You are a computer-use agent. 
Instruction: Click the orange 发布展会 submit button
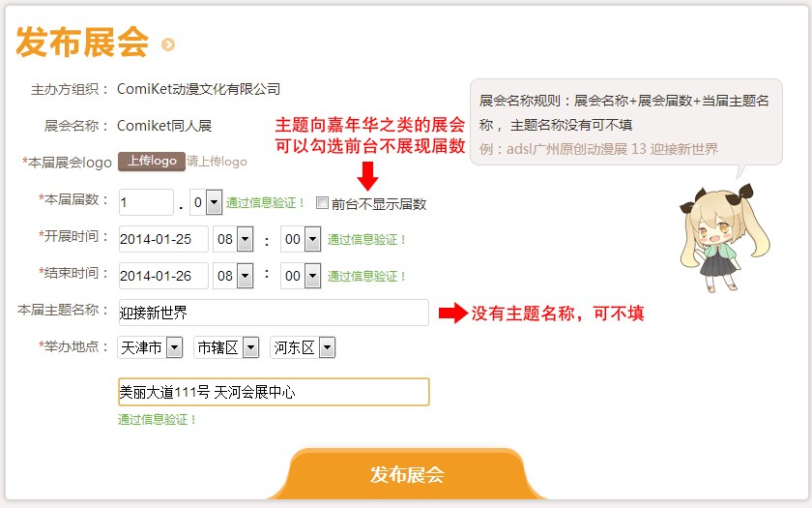407,474
